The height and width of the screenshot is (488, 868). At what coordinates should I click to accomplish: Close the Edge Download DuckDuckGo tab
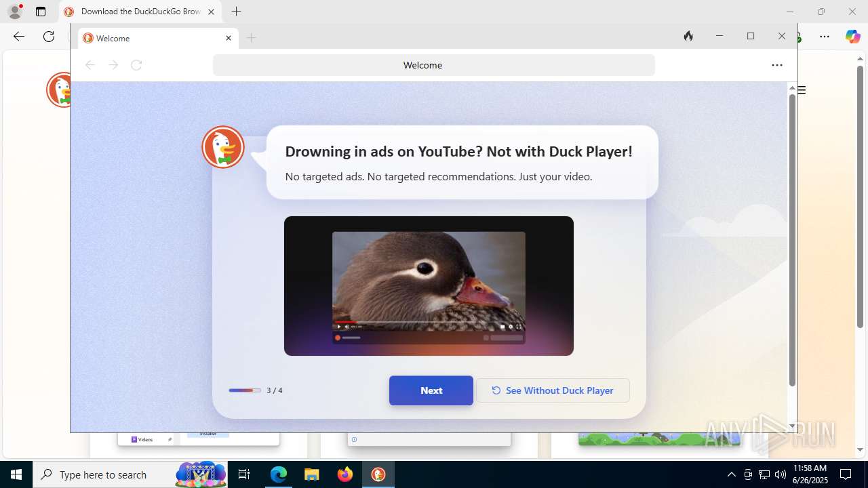[x=211, y=12]
